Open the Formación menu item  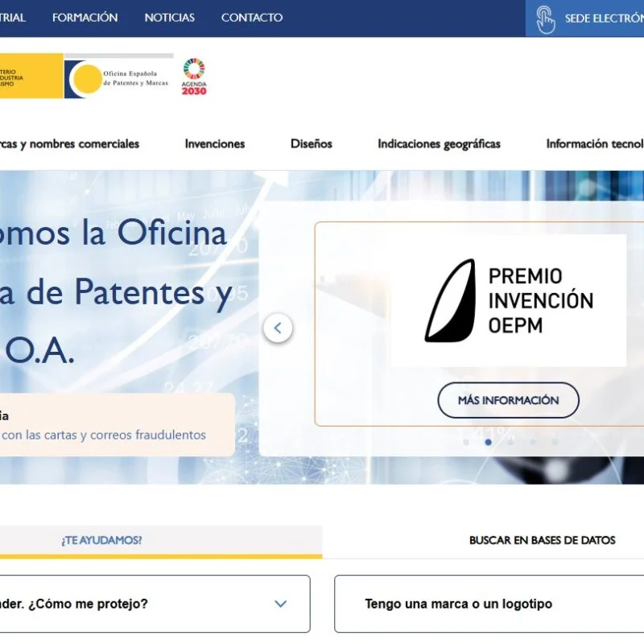85,18
